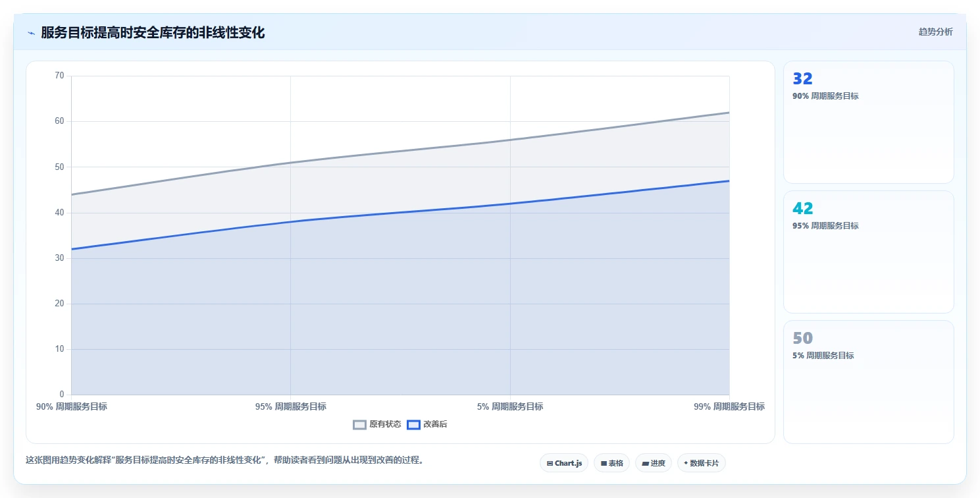
Task: Select the card showing value 32
Action: (x=868, y=122)
